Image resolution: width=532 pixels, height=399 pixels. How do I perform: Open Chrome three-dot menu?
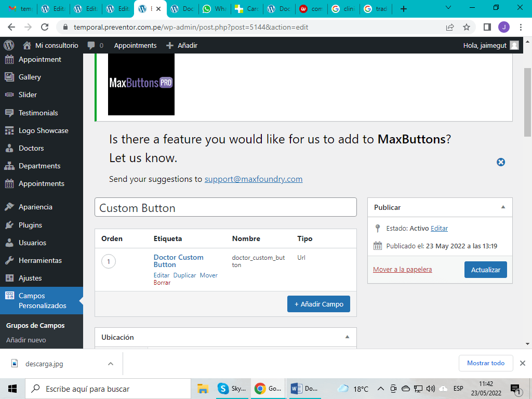pyautogui.click(x=521, y=27)
